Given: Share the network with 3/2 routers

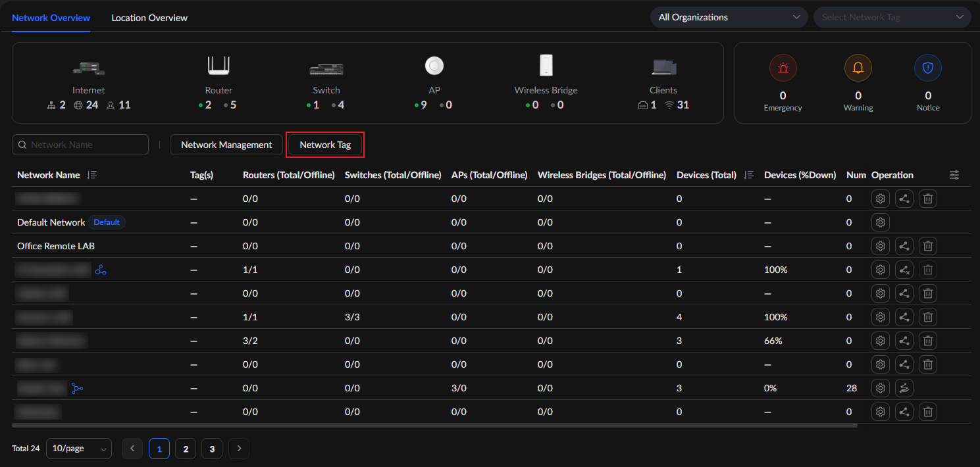Looking at the screenshot, I should point(904,341).
